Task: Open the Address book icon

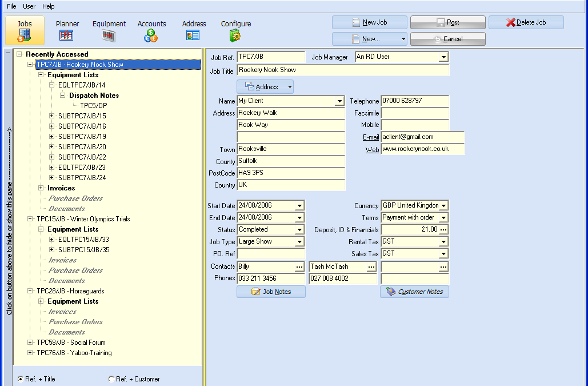Action: click(193, 35)
